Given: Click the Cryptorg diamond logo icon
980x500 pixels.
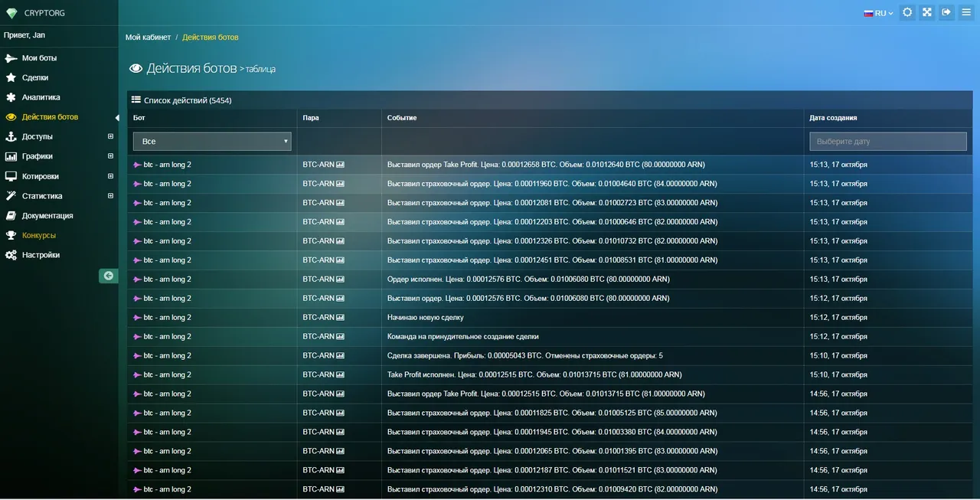Looking at the screenshot, I should pyautogui.click(x=11, y=13).
